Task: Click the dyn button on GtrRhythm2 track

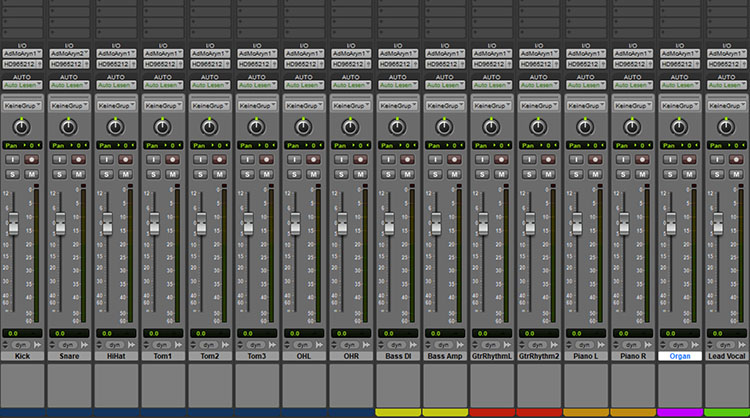Action: (537, 345)
